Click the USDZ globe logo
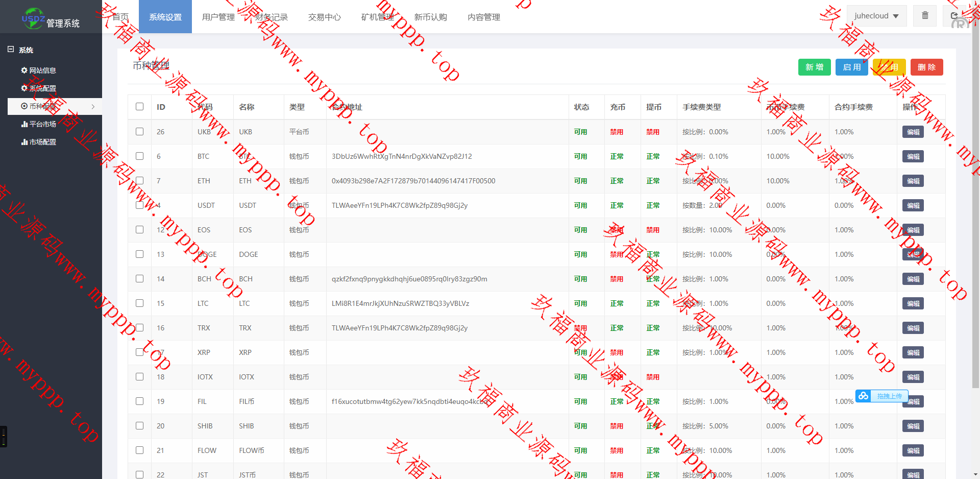The image size is (980, 479). tap(33, 18)
